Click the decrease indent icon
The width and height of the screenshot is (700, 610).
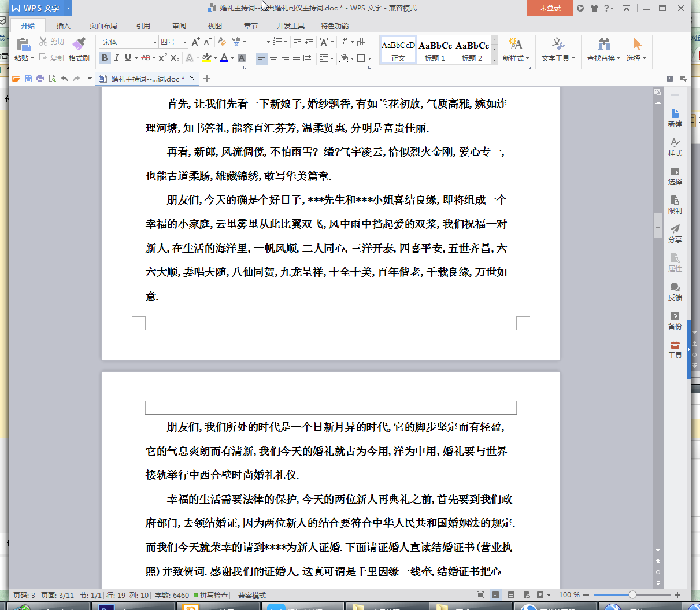298,42
